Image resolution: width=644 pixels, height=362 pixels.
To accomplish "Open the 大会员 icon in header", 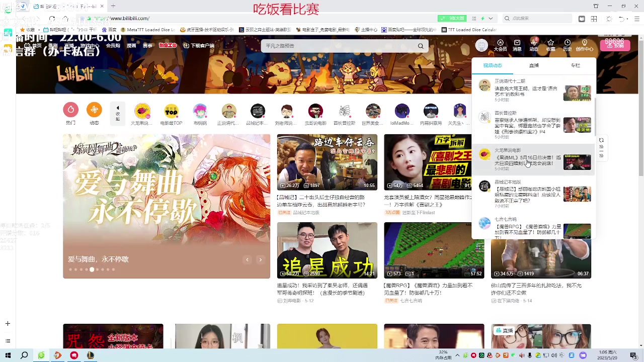I will [x=500, y=45].
